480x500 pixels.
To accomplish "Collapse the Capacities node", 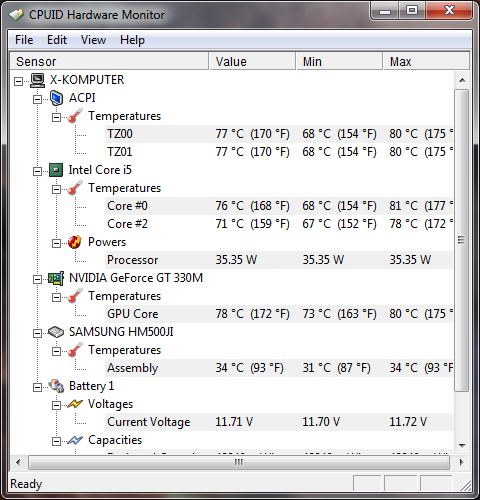I will 56,441.
